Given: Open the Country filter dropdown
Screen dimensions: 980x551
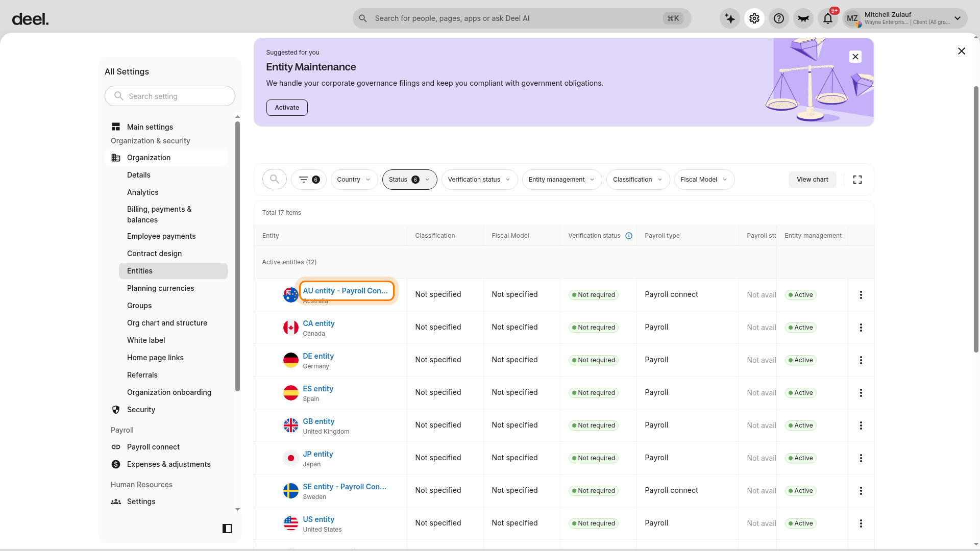Looking at the screenshot, I should 354,180.
